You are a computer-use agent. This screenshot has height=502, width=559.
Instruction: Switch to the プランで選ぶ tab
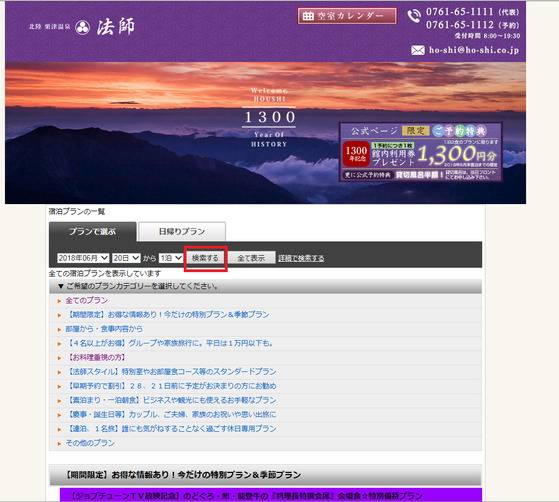pyautogui.click(x=93, y=232)
